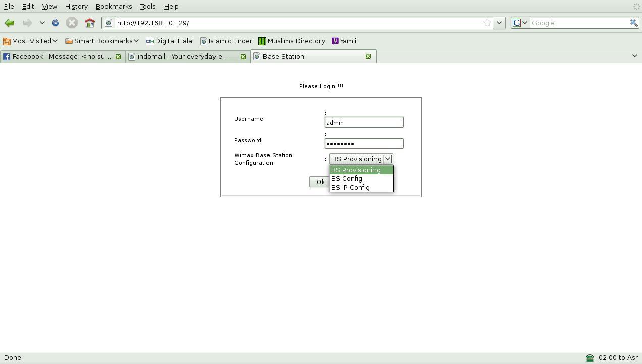The width and height of the screenshot is (642, 364).
Task: Click the green Back arrow button
Action: pos(9,23)
